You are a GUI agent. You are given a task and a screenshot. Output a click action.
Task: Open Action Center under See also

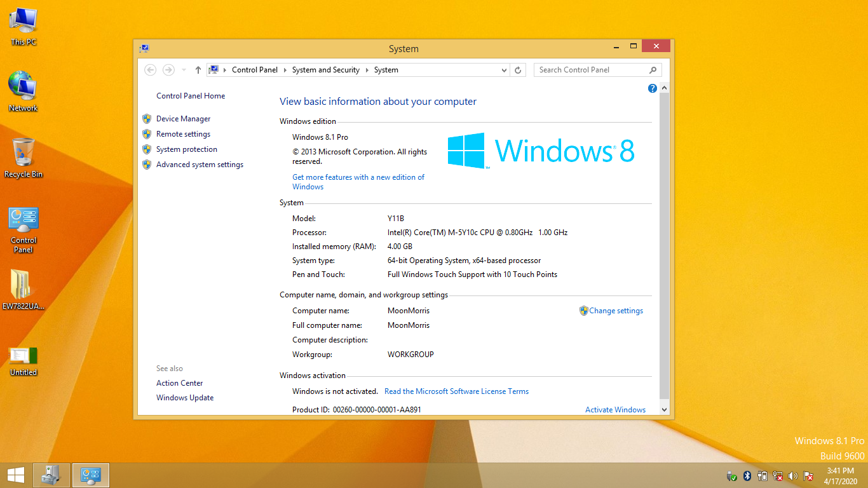click(x=180, y=383)
